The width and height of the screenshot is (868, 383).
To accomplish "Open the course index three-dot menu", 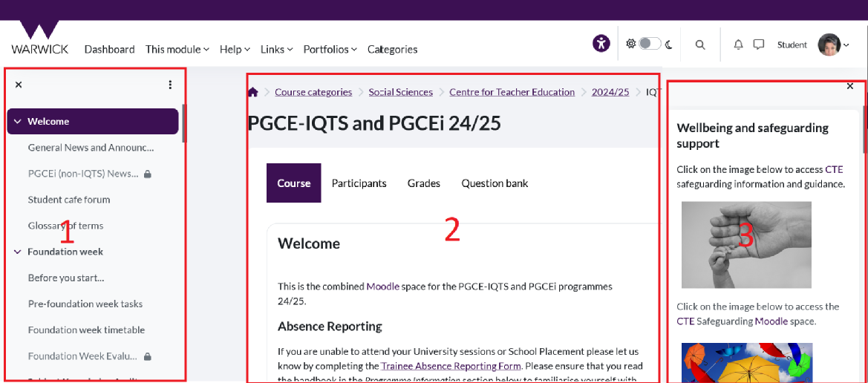I will point(170,85).
